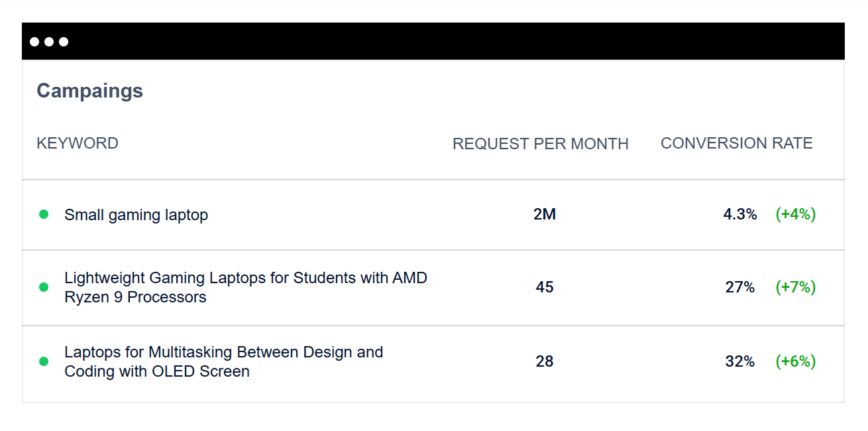Screen dimensions: 868x431
Task: Open Laptops for Multitasking Between Design keyword
Action: [x=223, y=361]
